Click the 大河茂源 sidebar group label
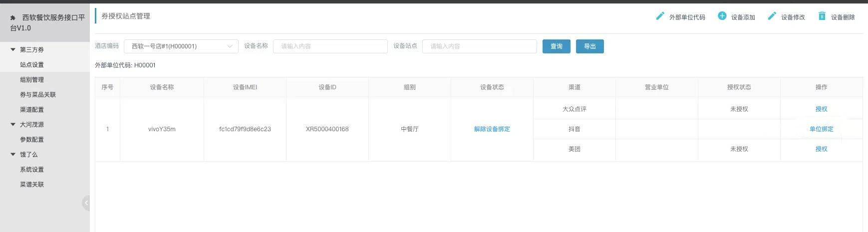The height and width of the screenshot is (232, 868). point(32,125)
